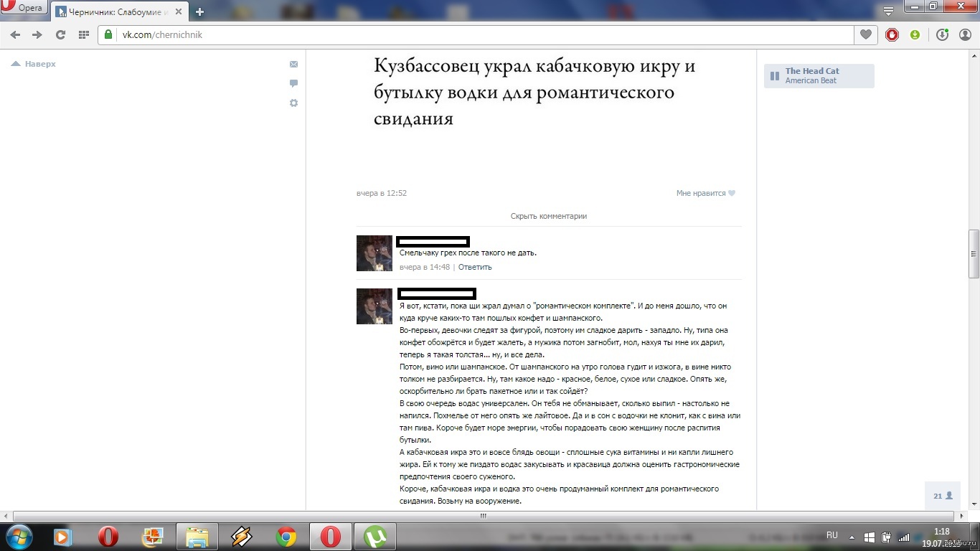Like the post via "Мне нравится"

tap(705, 193)
